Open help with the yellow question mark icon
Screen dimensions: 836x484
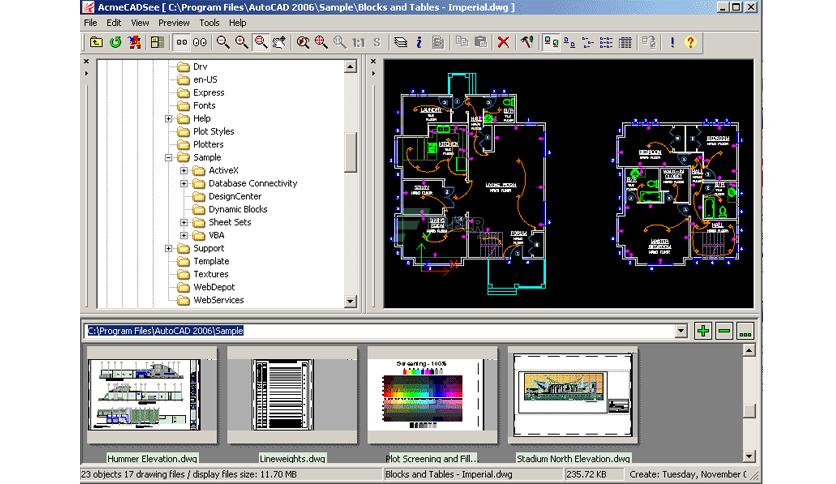(690, 42)
